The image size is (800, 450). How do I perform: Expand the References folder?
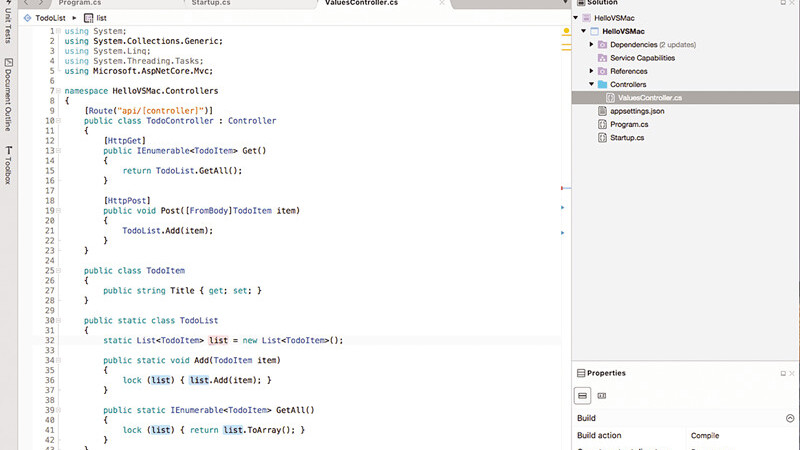pyautogui.click(x=591, y=71)
